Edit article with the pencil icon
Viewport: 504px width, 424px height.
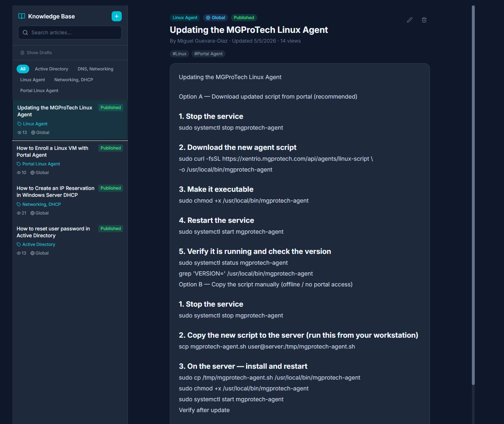pos(410,20)
